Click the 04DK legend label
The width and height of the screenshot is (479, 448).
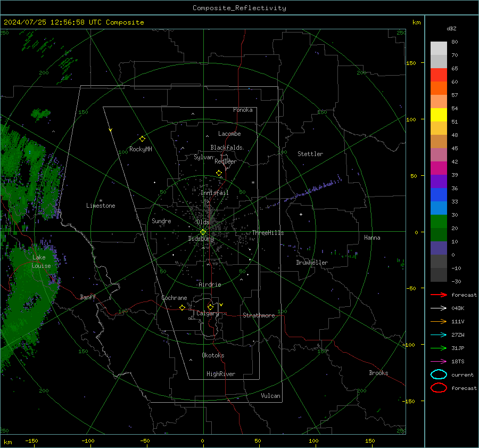[458, 308]
